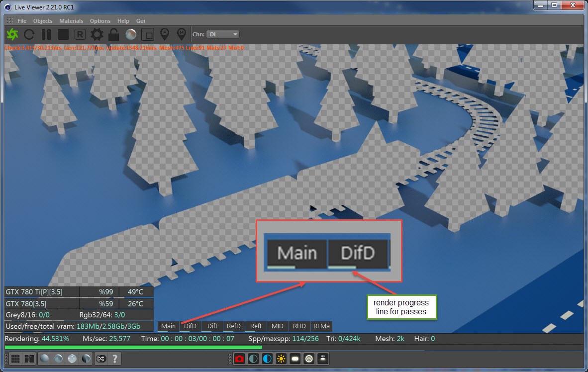Restart the render with circular arrow icon

tap(29, 34)
